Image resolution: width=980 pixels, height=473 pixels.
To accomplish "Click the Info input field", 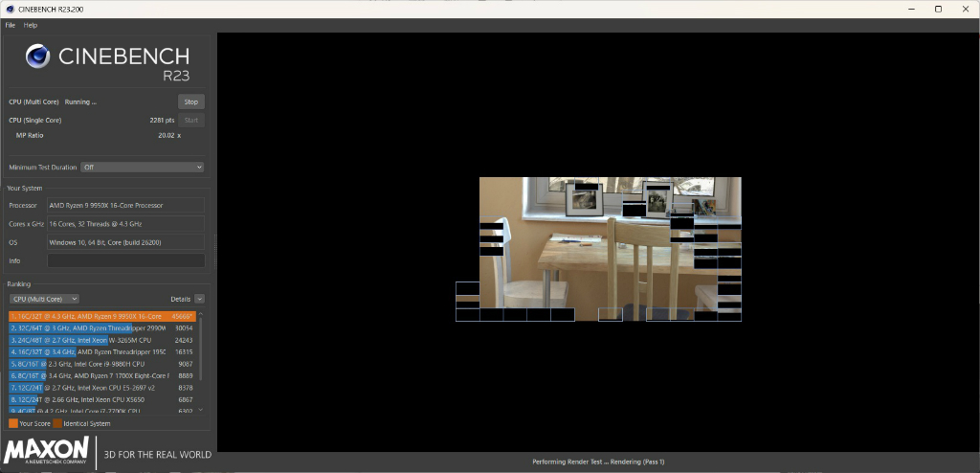I will (126, 260).
